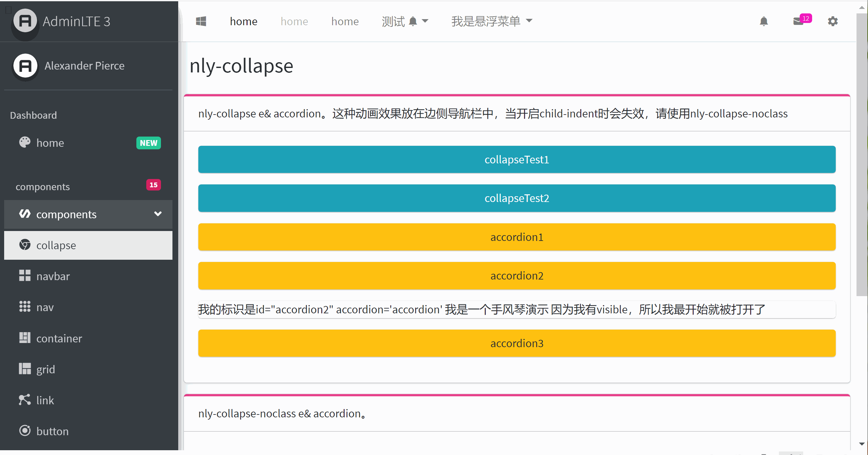Viewport: 868px width, 455px height.
Task: Toggle the collapseTest2 panel
Action: (x=517, y=198)
